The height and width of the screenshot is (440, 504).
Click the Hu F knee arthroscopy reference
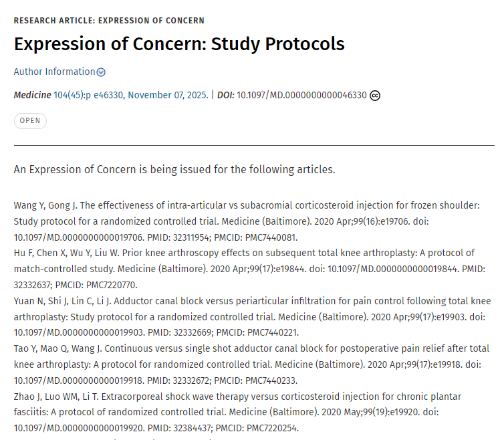point(249,269)
